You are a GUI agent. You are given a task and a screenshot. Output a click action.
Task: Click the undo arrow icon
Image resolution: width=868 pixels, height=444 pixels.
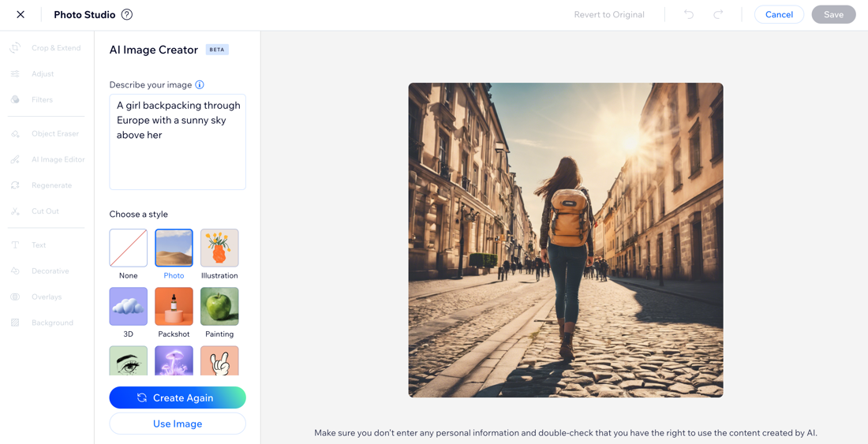click(x=689, y=14)
